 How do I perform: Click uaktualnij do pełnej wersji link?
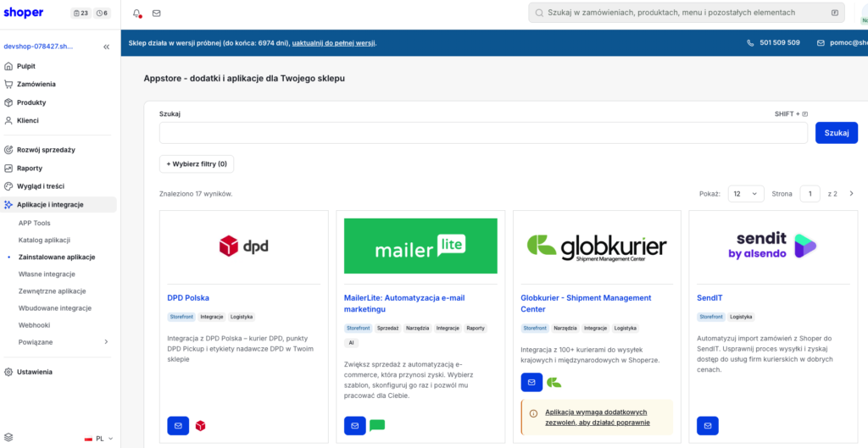tap(334, 42)
